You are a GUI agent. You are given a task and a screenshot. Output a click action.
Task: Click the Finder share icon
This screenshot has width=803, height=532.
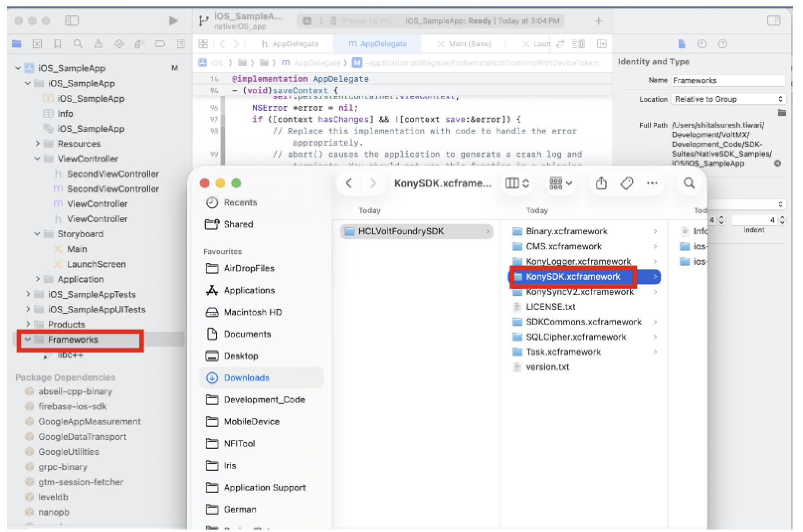[x=601, y=183]
